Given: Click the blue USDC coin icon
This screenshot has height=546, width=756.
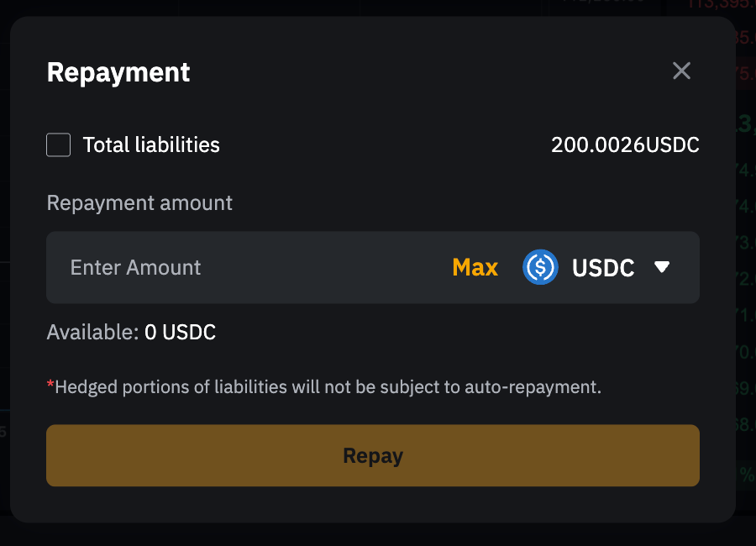Looking at the screenshot, I should tap(540, 267).
